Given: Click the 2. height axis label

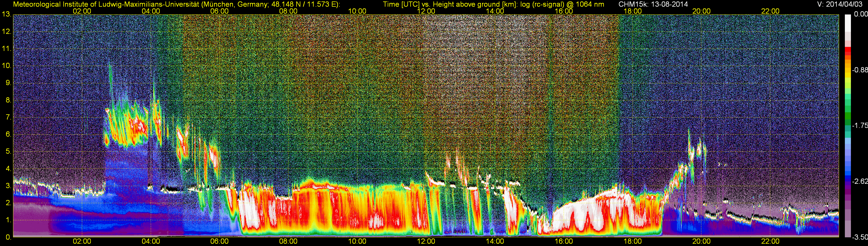Looking at the screenshot, I should click(x=8, y=203).
